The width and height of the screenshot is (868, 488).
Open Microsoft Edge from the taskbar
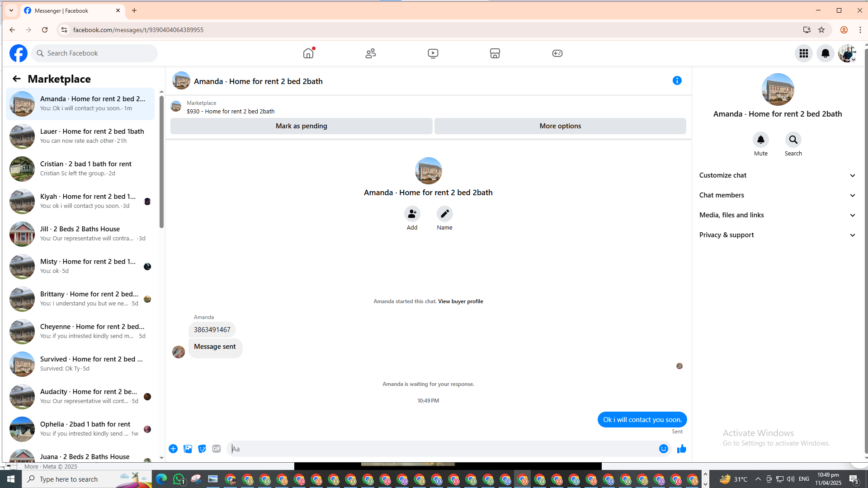161,479
